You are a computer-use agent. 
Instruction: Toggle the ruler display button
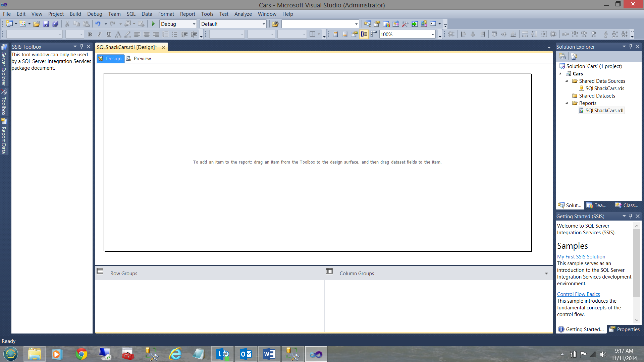373,34
